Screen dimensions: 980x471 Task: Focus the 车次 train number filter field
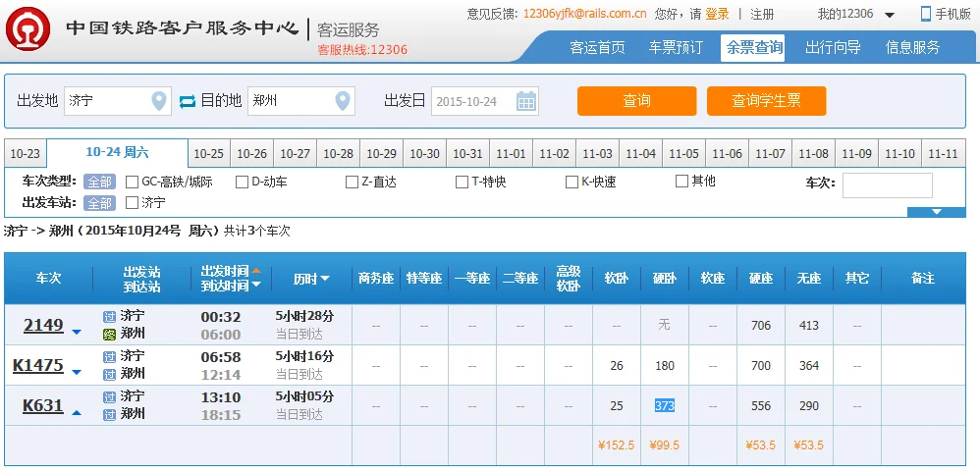pyautogui.click(x=888, y=185)
